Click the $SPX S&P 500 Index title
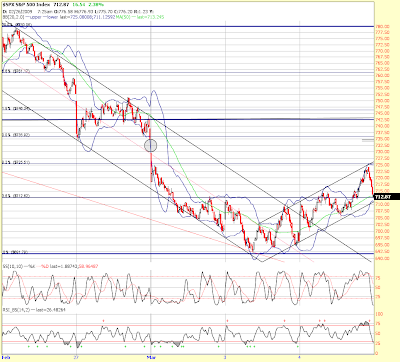Image resolution: width=400 pixels, height=362 pixels. pos(26,5)
